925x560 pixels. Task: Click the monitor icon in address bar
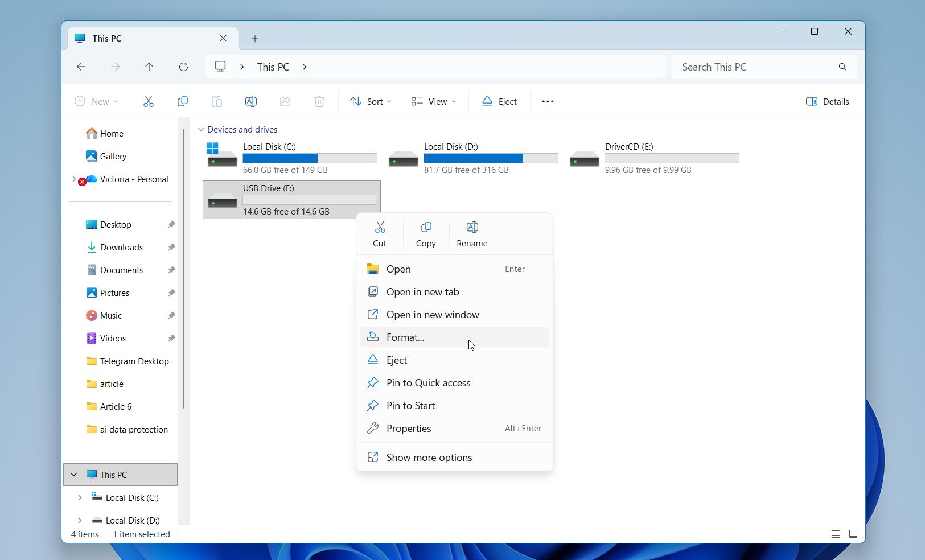tap(220, 67)
